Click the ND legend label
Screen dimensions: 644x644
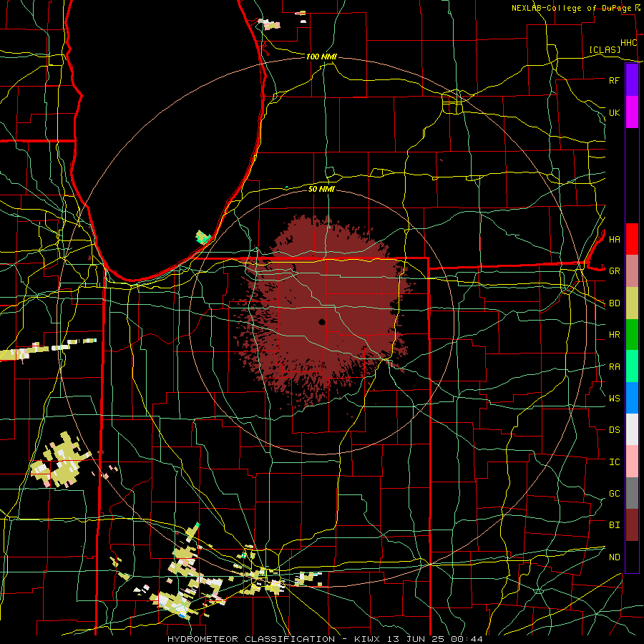click(614, 557)
